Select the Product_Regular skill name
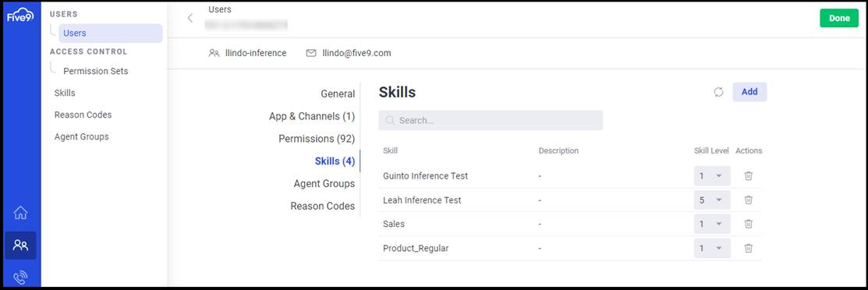The width and height of the screenshot is (868, 290). [x=416, y=249]
